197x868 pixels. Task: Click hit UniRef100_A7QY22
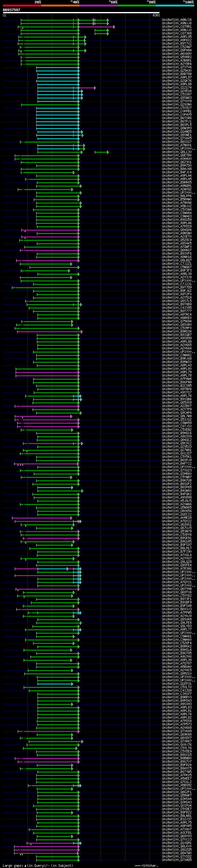(177, 521)
